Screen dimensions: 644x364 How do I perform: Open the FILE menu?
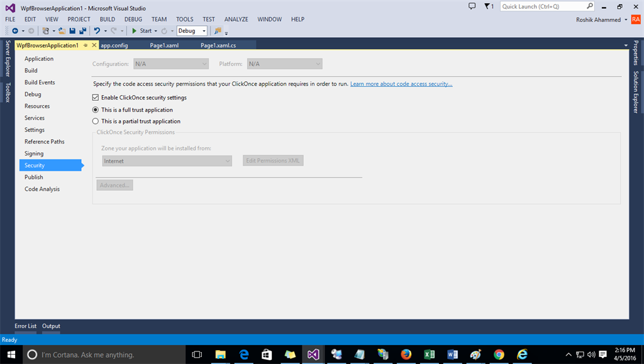[10, 20]
